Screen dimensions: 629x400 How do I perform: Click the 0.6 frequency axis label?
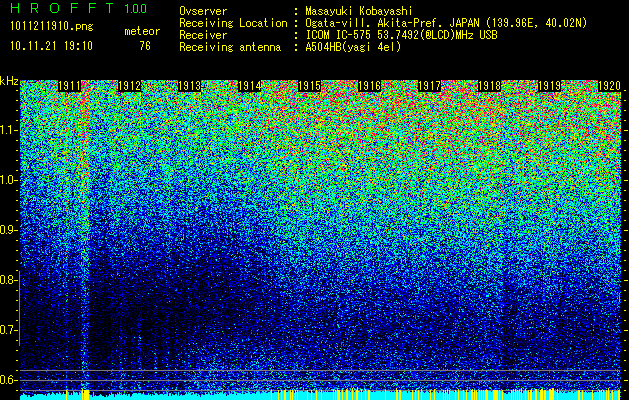(x=8, y=380)
